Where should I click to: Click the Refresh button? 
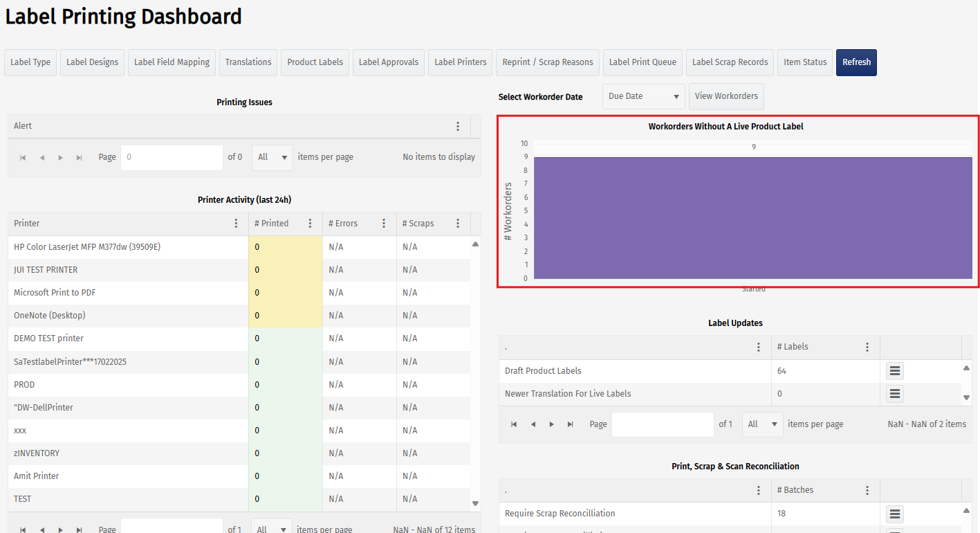pos(856,62)
